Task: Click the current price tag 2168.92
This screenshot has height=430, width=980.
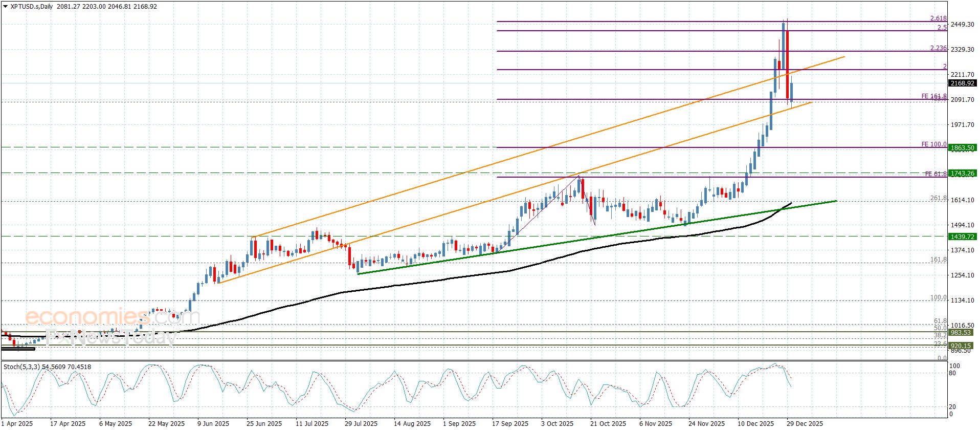Action: tap(962, 83)
